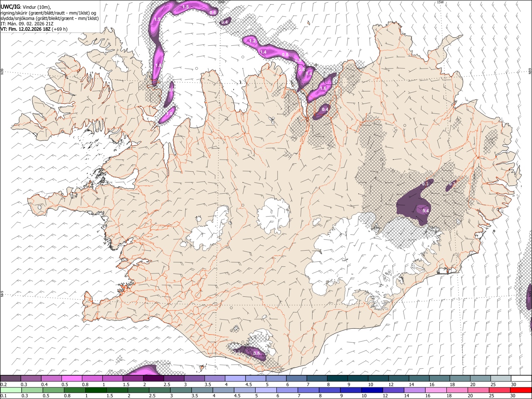The height and width of the screenshot is (399, 532).
Task: Click the Hofsjökull glacier in central Iceland
Action: (x=273, y=215)
